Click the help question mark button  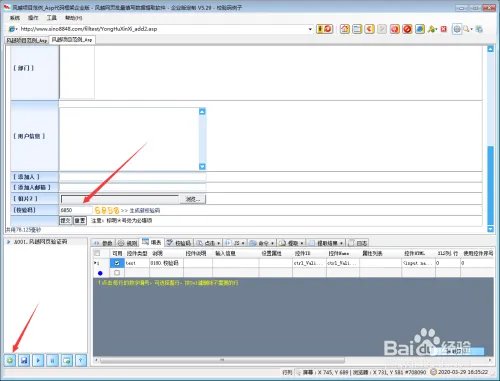81,360
